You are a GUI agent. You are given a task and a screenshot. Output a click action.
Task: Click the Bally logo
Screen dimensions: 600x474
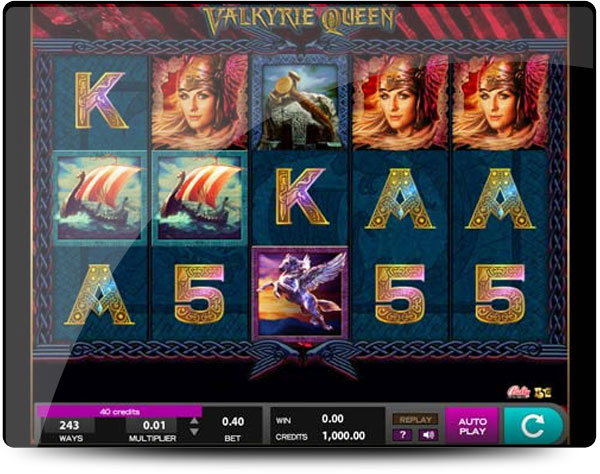click(518, 392)
